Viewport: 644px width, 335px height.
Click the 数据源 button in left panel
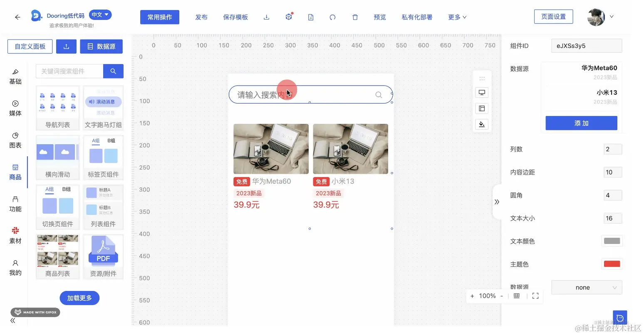(x=101, y=47)
